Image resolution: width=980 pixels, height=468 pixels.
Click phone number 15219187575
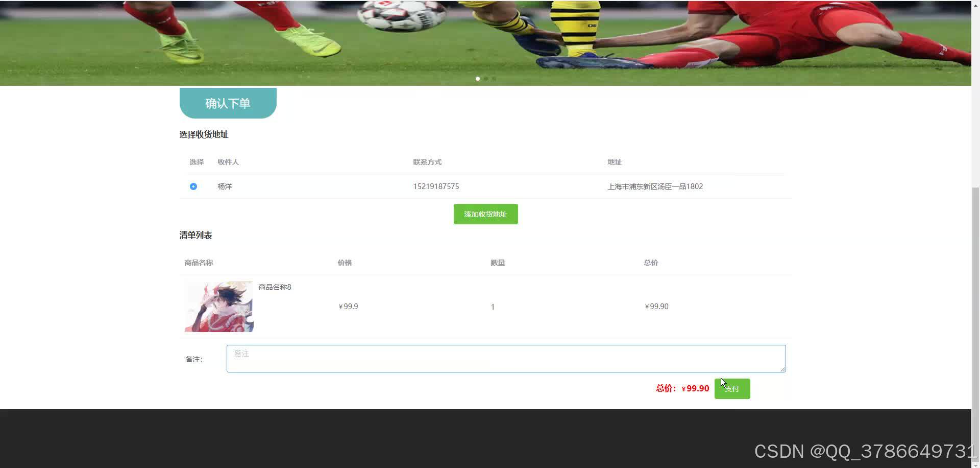tap(436, 186)
